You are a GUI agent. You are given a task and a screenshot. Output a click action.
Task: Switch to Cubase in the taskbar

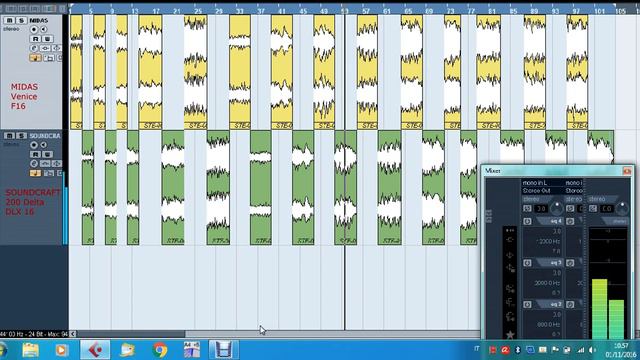(95, 350)
